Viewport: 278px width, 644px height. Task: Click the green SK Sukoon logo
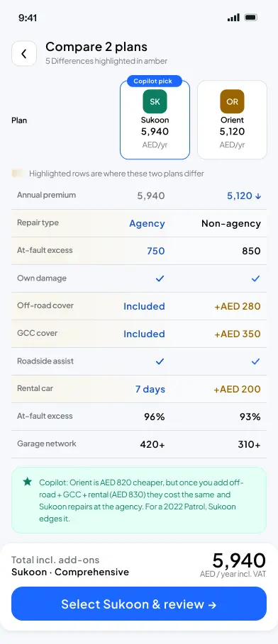coord(155,101)
